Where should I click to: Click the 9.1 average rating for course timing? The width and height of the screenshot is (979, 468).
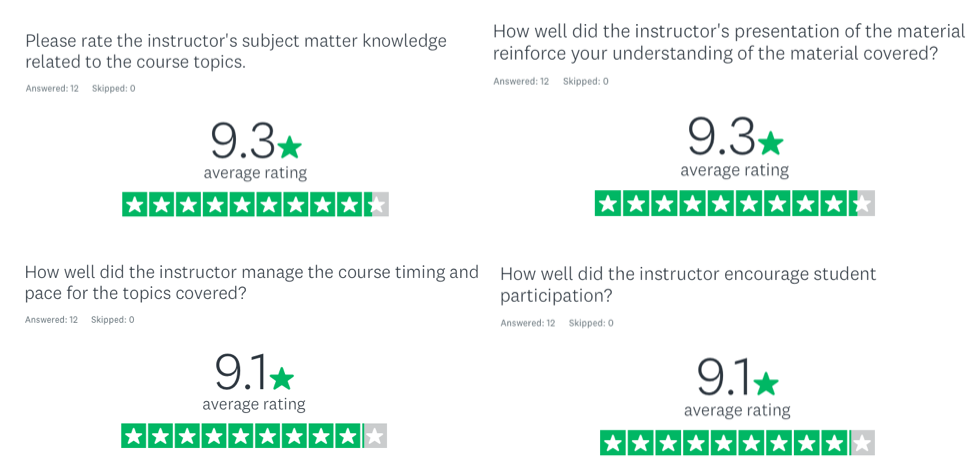point(241,372)
